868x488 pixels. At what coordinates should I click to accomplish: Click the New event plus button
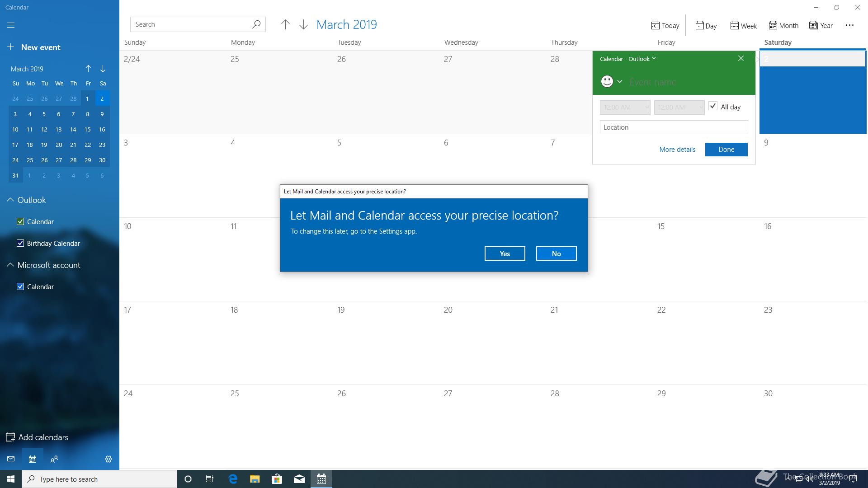click(x=11, y=47)
